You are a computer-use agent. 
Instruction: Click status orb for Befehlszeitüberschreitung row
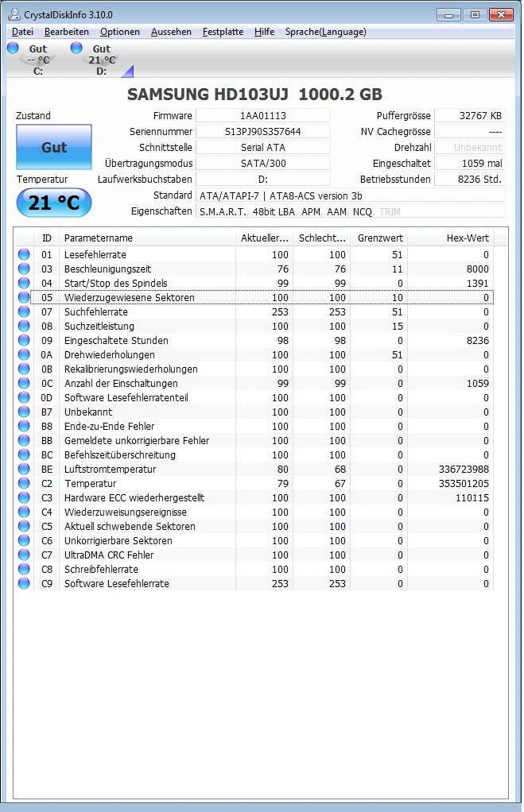point(24,454)
